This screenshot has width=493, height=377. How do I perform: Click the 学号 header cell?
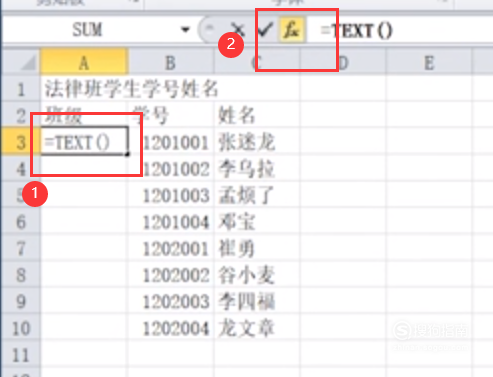(171, 115)
